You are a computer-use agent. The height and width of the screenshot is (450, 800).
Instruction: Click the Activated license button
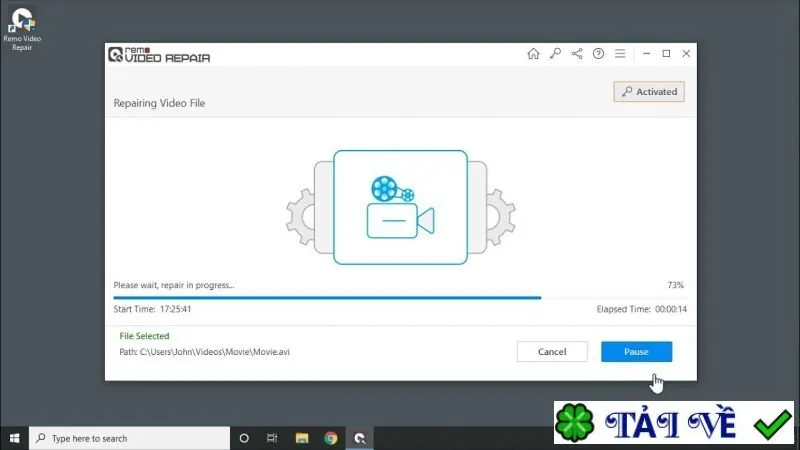649,92
